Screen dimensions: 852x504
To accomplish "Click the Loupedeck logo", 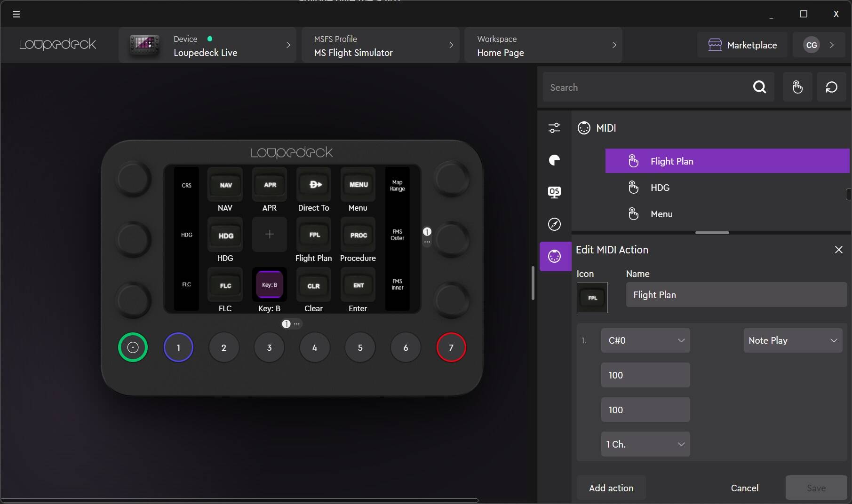I will click(57, 45).
